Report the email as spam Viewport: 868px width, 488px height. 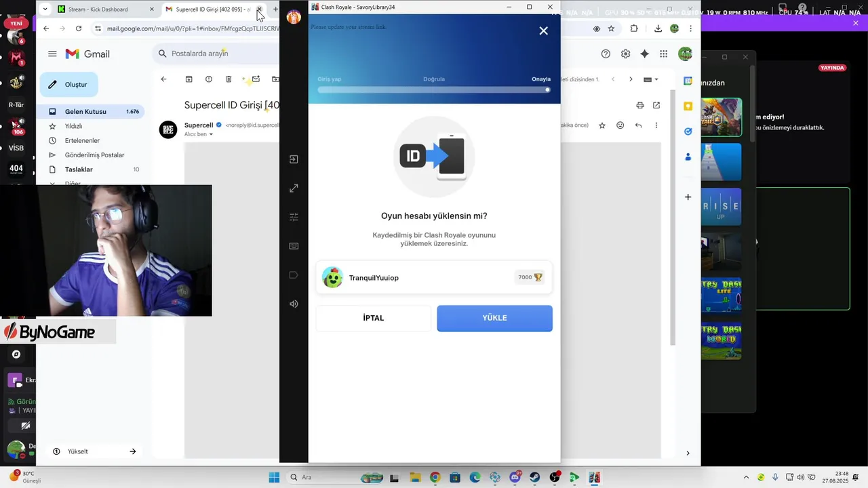pyautogui.click(x=209, y=79)
